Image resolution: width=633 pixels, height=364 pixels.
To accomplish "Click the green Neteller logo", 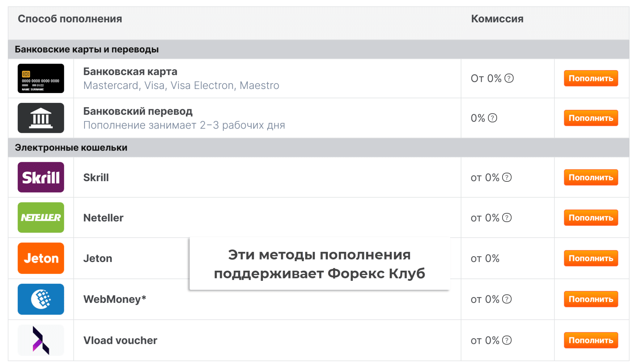I will coord(41,218).
